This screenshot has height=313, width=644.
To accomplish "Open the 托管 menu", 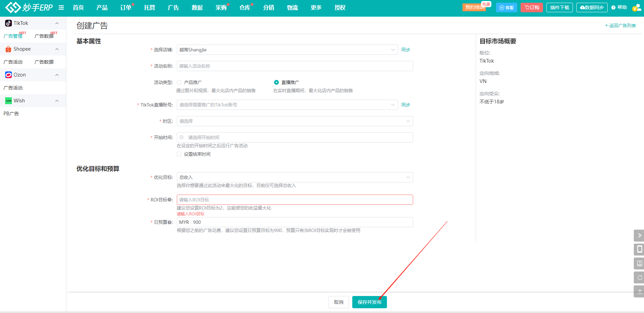I will coord(150,7).
